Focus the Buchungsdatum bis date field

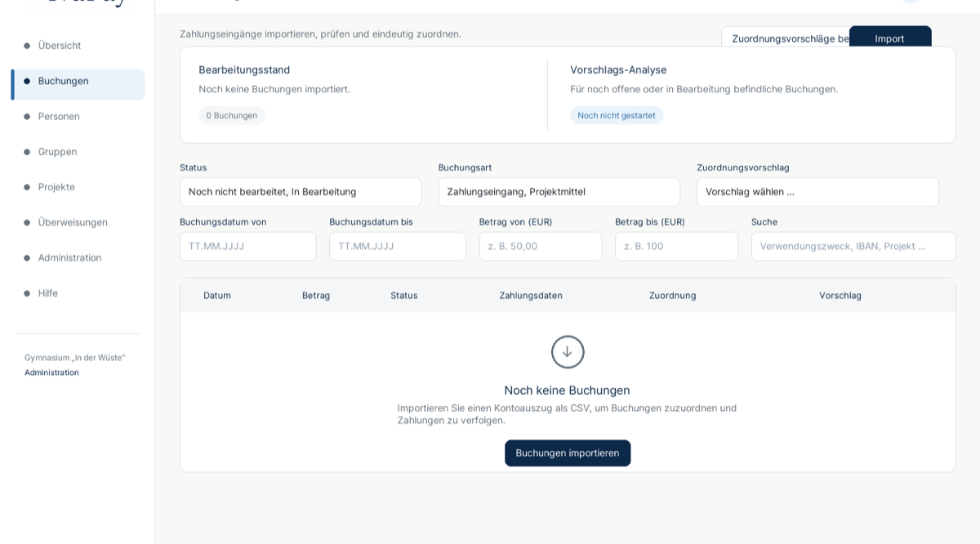(x=398, y=247)
